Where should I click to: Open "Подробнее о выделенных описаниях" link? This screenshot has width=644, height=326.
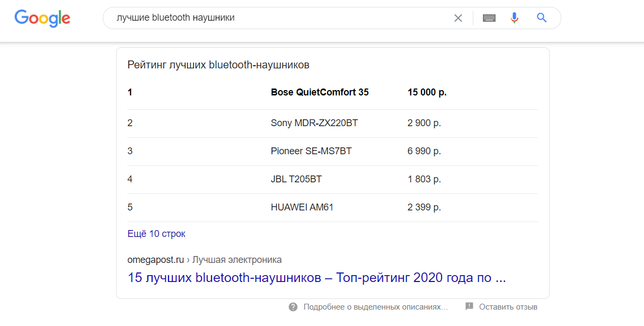[375, 307]
